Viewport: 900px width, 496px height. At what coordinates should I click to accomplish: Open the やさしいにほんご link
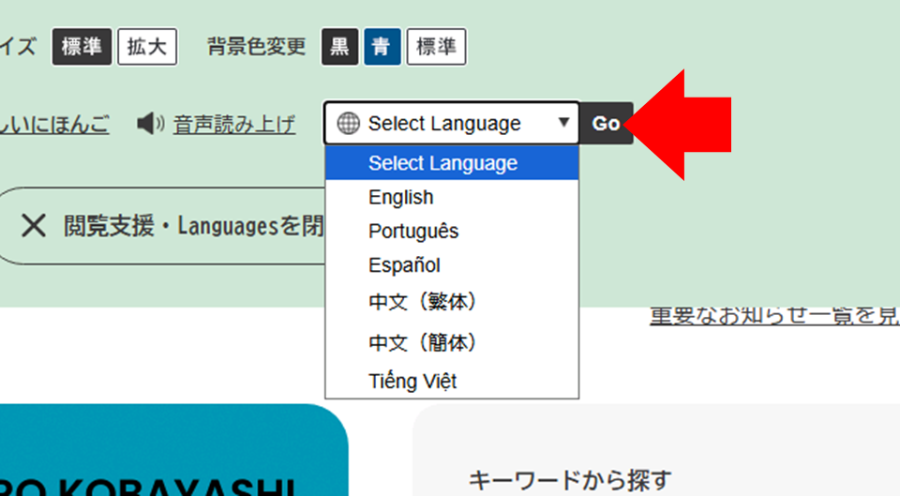click(x=55, y=124)
